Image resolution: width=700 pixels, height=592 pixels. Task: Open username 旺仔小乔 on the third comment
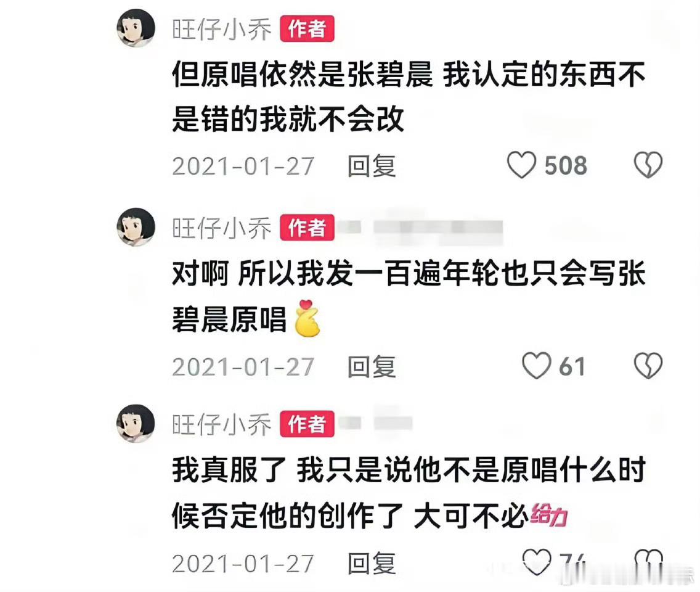pyautogui.click(x=222, y=424)
